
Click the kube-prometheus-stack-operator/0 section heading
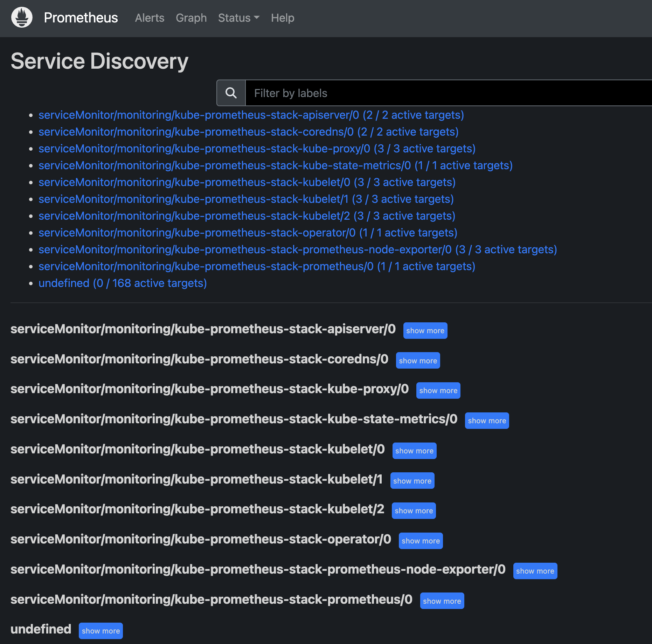(x=201, y=539)
